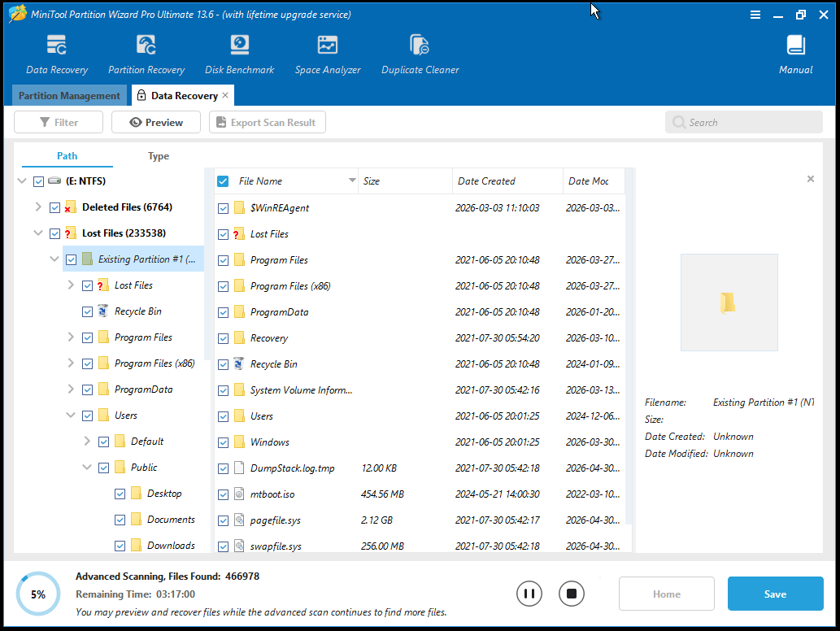Launch the Duplicate Cleaner tool
The image size is (840, 631).
pos(420,45)
